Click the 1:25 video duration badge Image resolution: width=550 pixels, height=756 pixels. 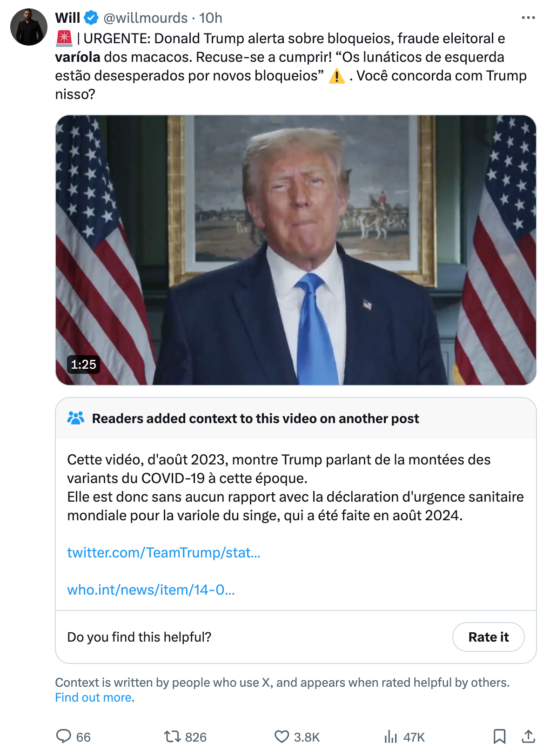coord(83,364)
